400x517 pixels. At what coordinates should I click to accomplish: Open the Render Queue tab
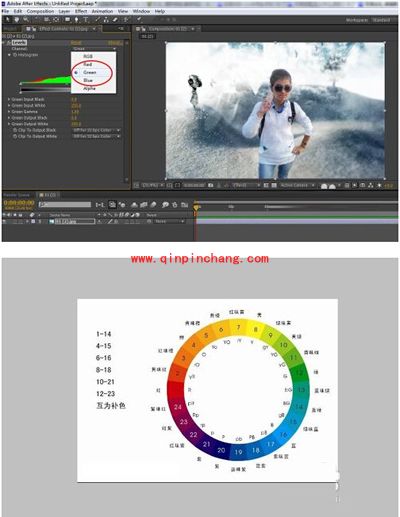(x=17, y=195)
